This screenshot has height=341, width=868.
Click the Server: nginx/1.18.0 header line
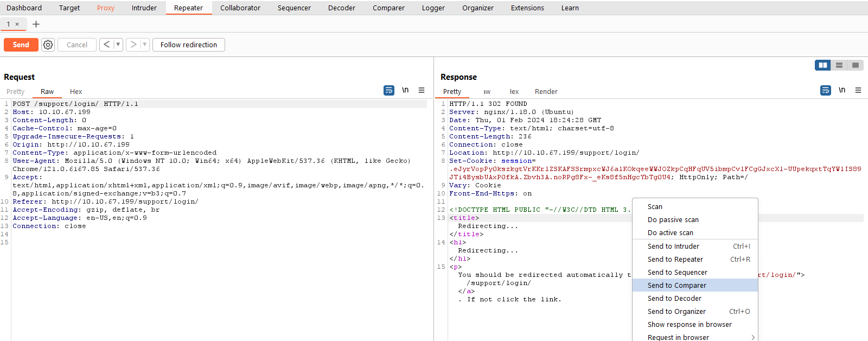512,112
